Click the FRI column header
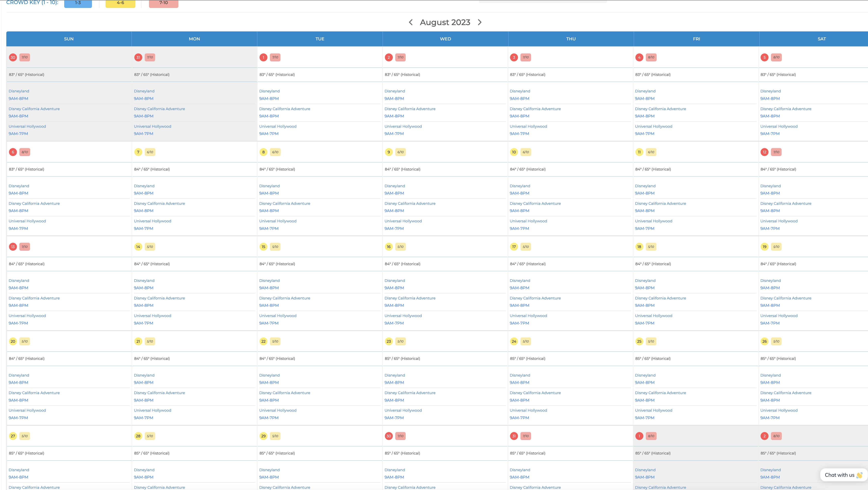This screenshot has height=490, width=868. (696, 39)
